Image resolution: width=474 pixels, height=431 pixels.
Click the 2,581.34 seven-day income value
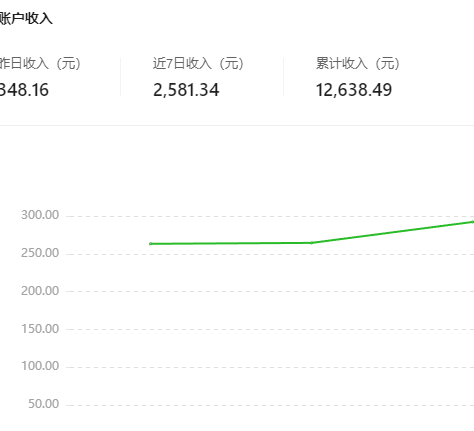(186, 90)
